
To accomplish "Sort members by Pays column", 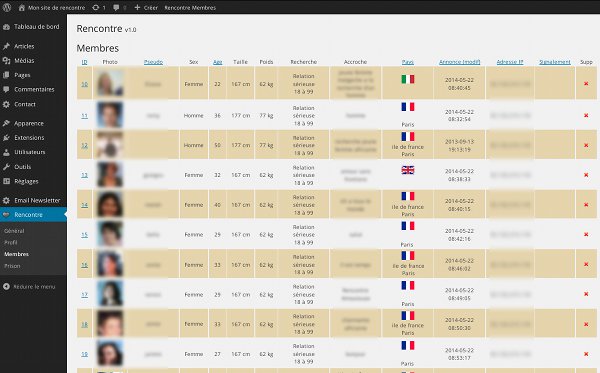I will coord(408,62).
